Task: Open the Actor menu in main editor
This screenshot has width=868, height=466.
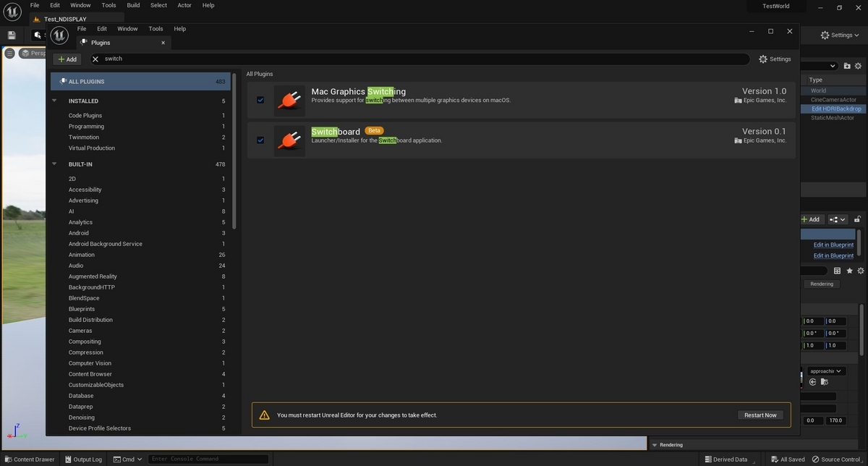Action: point(184,5)
